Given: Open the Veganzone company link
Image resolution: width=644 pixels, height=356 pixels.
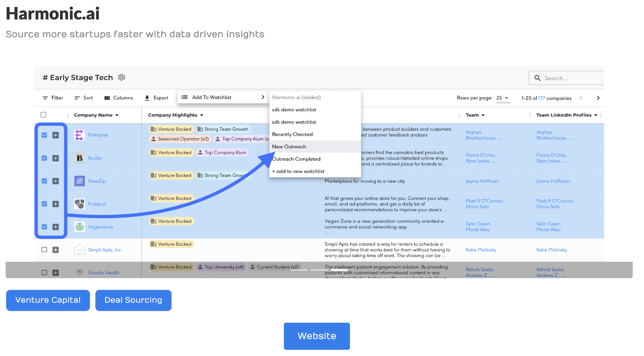Looking at the screenshot, I should [x=101, y=227].
